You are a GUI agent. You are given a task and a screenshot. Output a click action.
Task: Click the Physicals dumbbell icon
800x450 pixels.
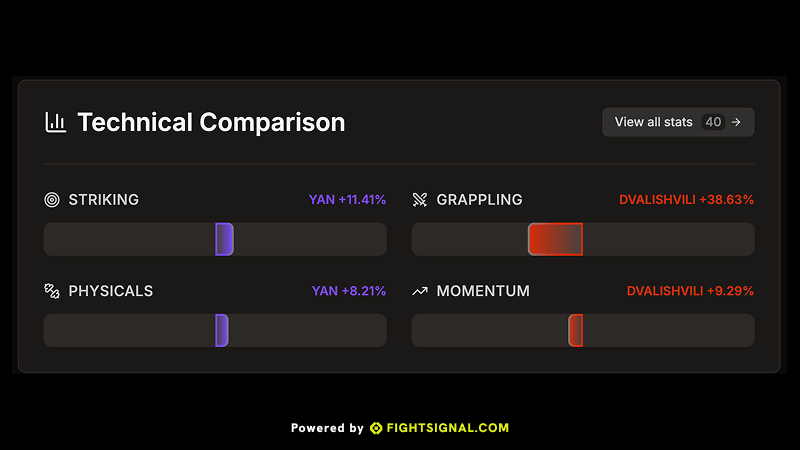pyautogui.click(x=52, y=291)
